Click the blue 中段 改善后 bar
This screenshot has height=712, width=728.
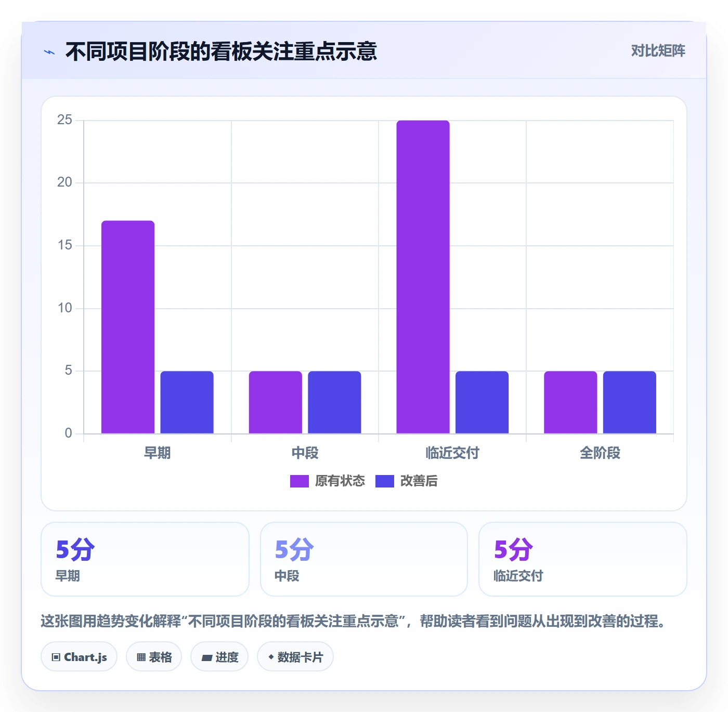(x=334, y=402)
